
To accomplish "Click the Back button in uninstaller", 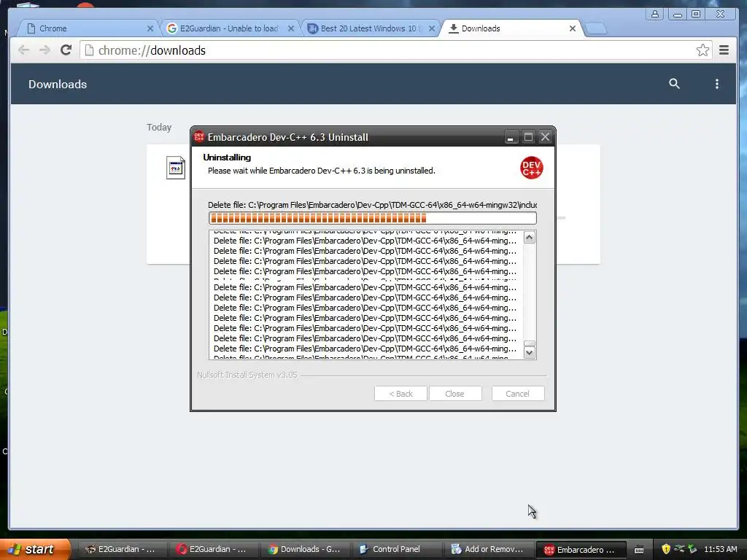I will (x=400, y=394).
